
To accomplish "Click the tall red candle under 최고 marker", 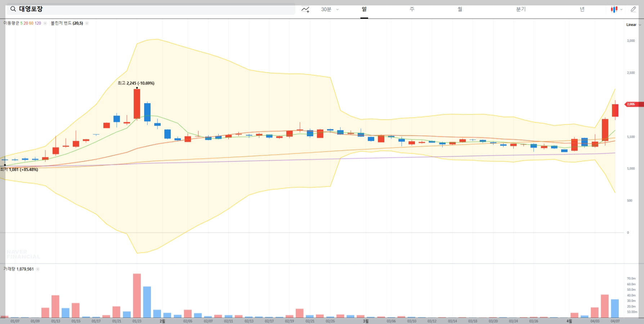I will pyautogui.click(x=137, y=104).
